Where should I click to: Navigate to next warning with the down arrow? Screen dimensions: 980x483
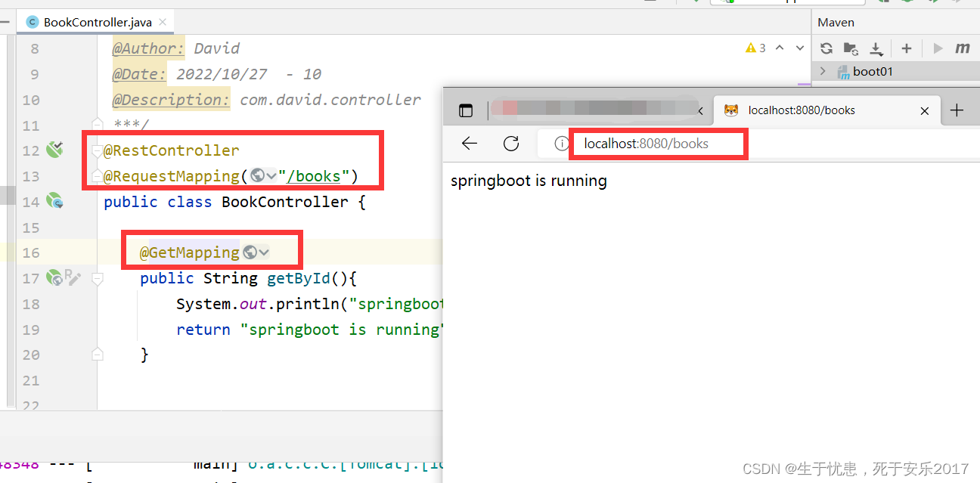(x=799, y=48)
